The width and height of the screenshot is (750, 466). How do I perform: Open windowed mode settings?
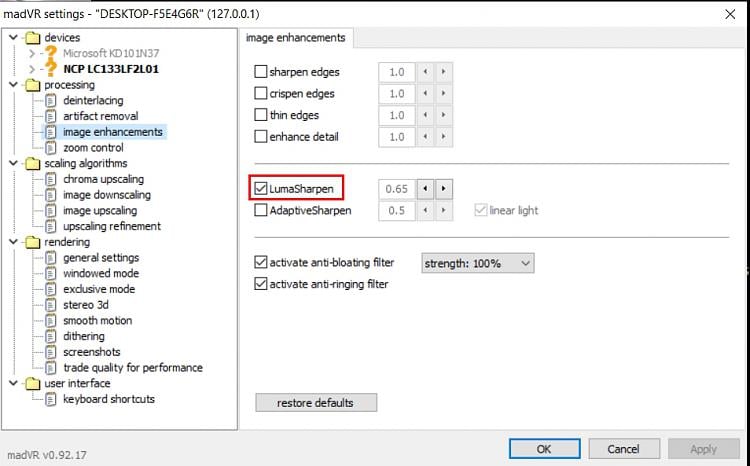101,273
